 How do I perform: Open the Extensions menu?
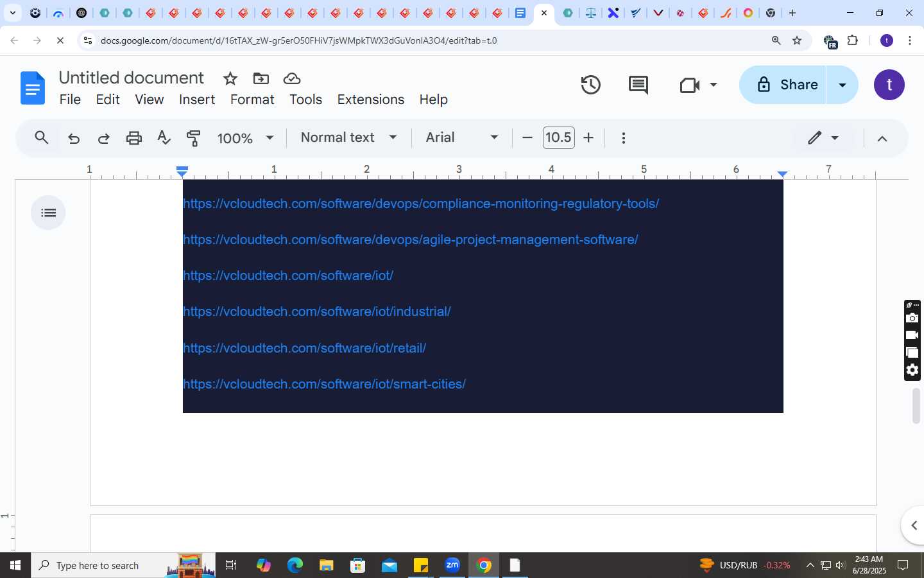click(371, 100)
